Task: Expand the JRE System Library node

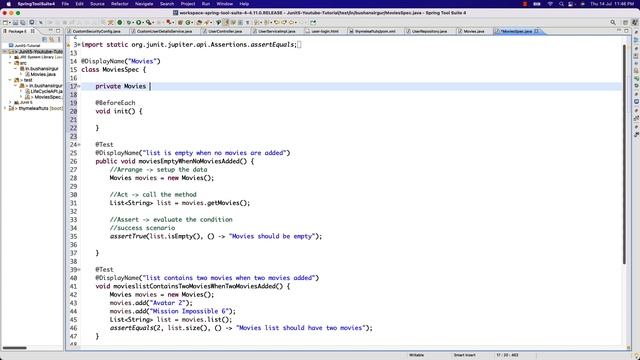Action: (x=11, y=57)
